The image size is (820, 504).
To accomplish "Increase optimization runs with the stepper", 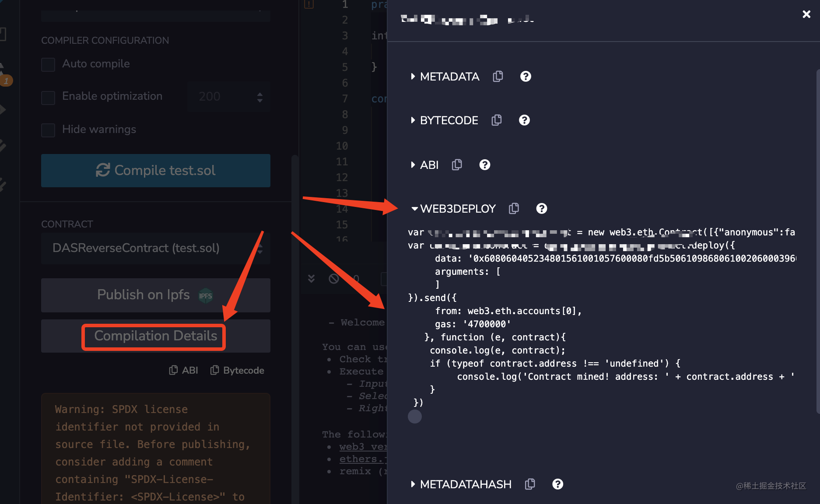I will [260, 93].
